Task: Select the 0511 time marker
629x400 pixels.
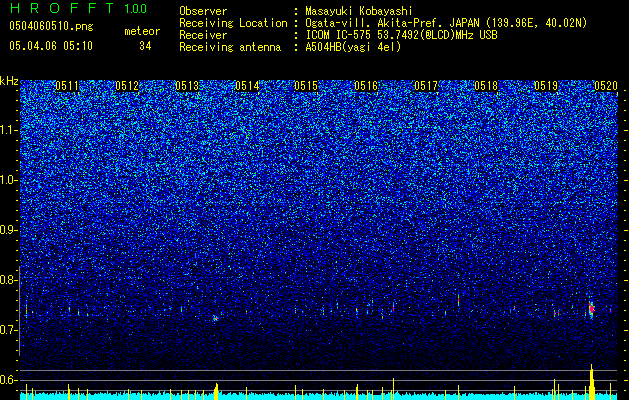Action: coord(67,86)
